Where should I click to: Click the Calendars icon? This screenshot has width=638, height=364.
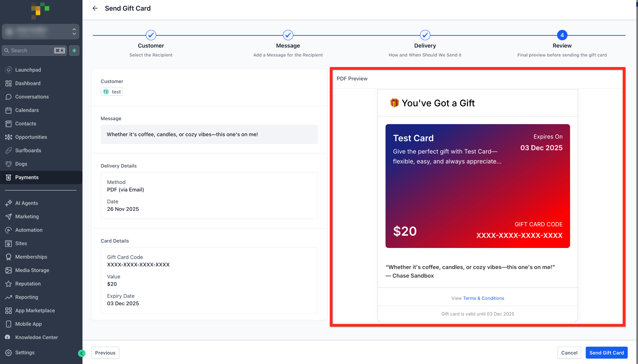point(9,110)
